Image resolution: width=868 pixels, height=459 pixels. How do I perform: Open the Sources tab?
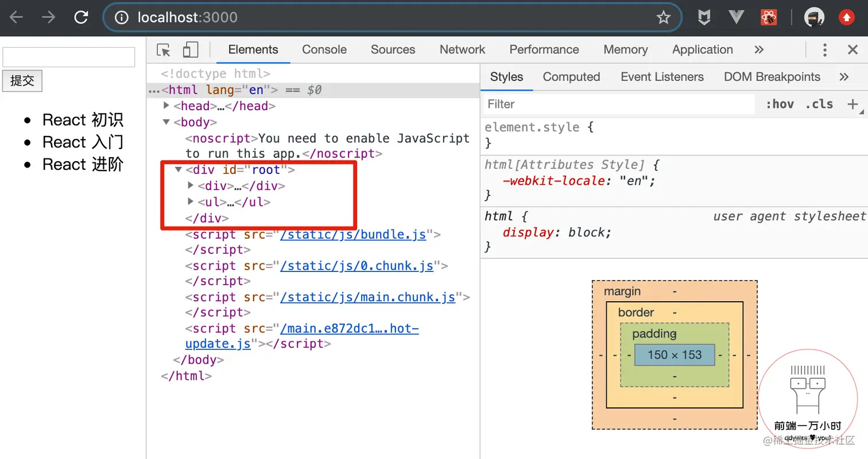click(393, 50)
